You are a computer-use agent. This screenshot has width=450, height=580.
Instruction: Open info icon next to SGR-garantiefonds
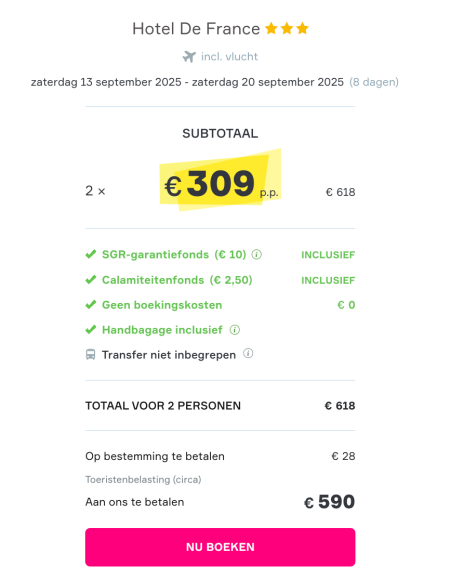point(257,254)
